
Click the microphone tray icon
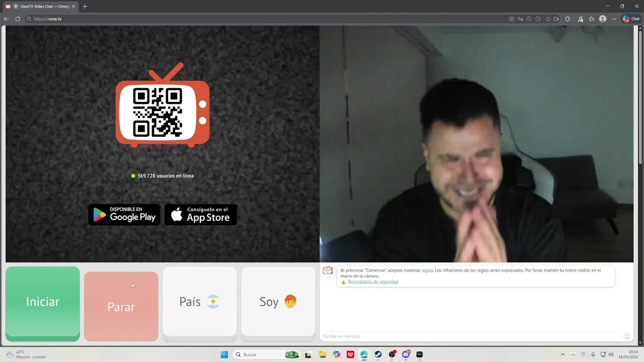(x=593, y=354)
